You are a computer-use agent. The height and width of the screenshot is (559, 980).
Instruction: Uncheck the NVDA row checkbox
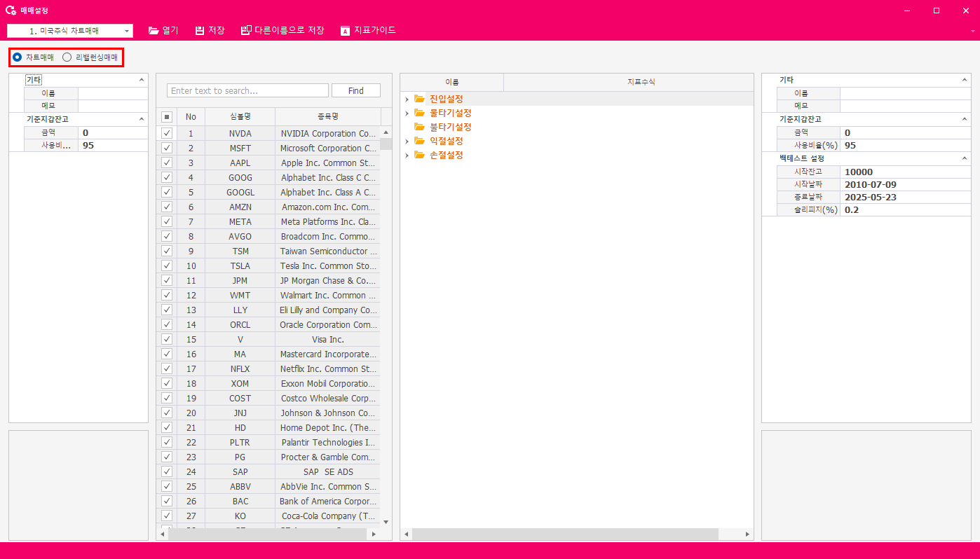(x=166, y=133)
